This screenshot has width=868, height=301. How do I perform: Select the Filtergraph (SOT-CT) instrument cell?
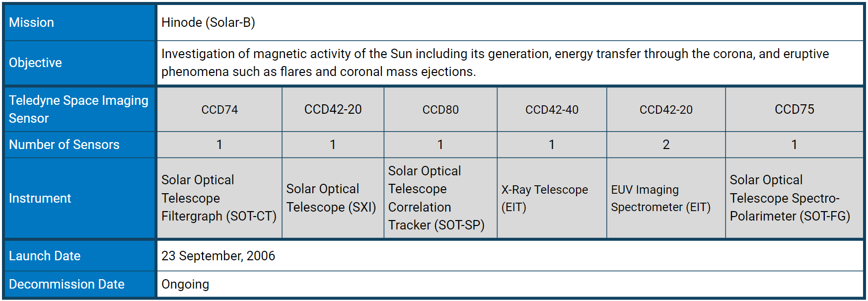[x=219, y=198]
